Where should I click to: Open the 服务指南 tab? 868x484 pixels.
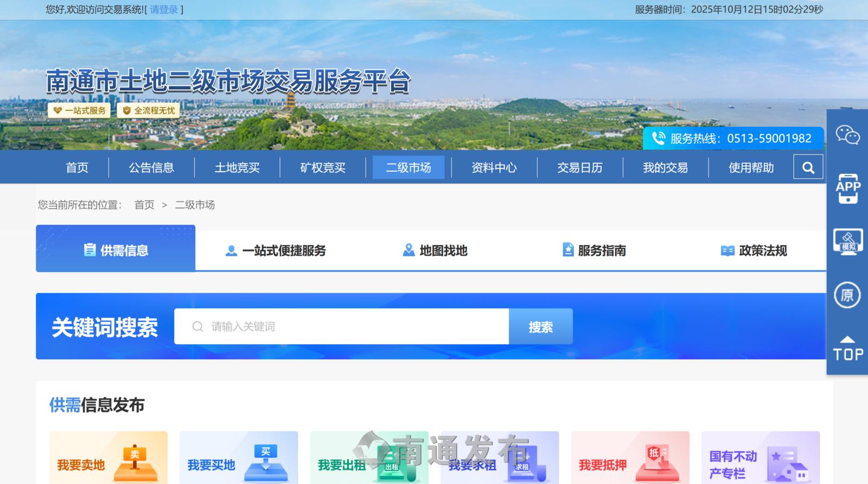click(x=594, y=250)
